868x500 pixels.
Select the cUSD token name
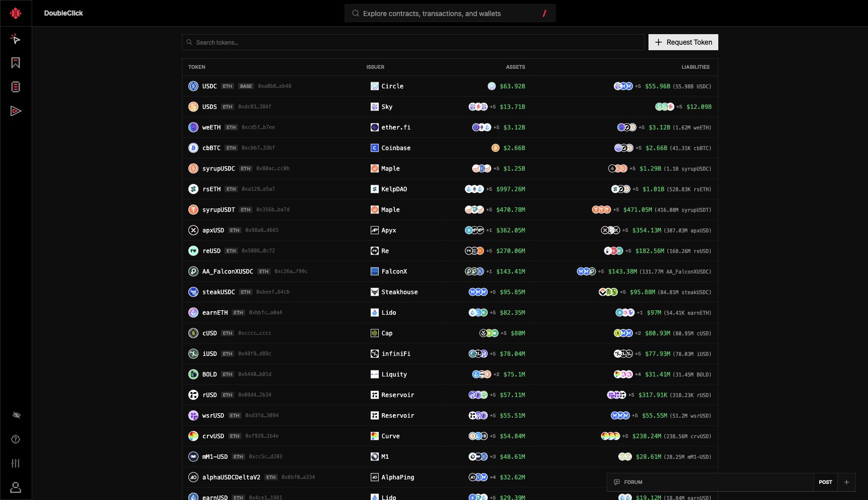click(209, 333)
